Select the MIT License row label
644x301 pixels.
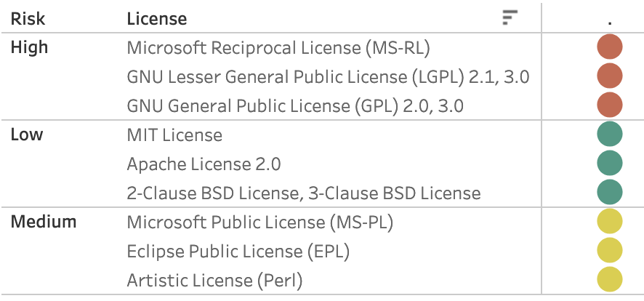point(174,135)
